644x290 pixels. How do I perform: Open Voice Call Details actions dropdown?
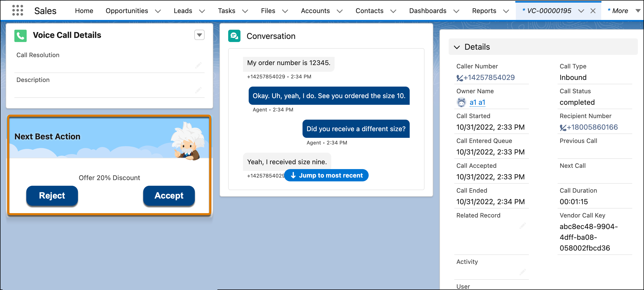(199, 35)
